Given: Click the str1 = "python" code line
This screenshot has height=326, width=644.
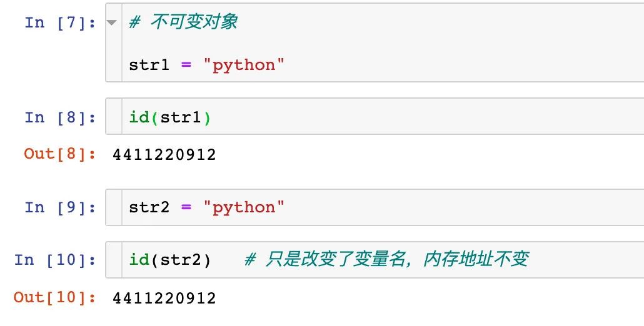Looking at the screenshot, I should pos(206,65).
